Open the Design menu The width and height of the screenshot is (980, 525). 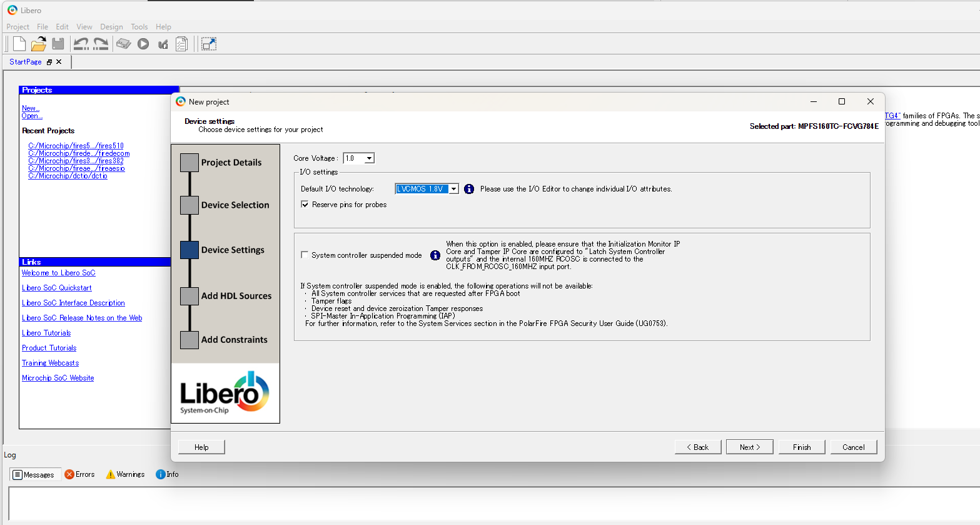(111, 27)
